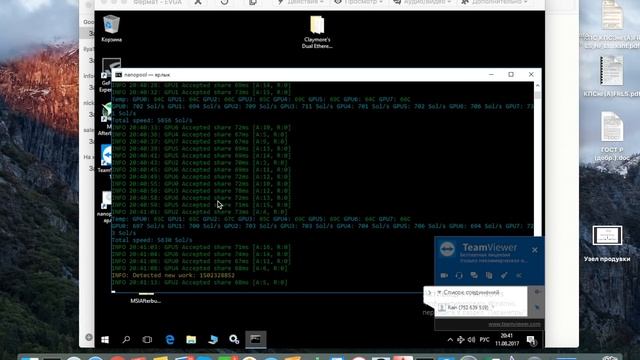Open the Recycle Bin (Корзина) desktop icon
The width and height of the screenshot is (640, 360).
pos(111,29)
